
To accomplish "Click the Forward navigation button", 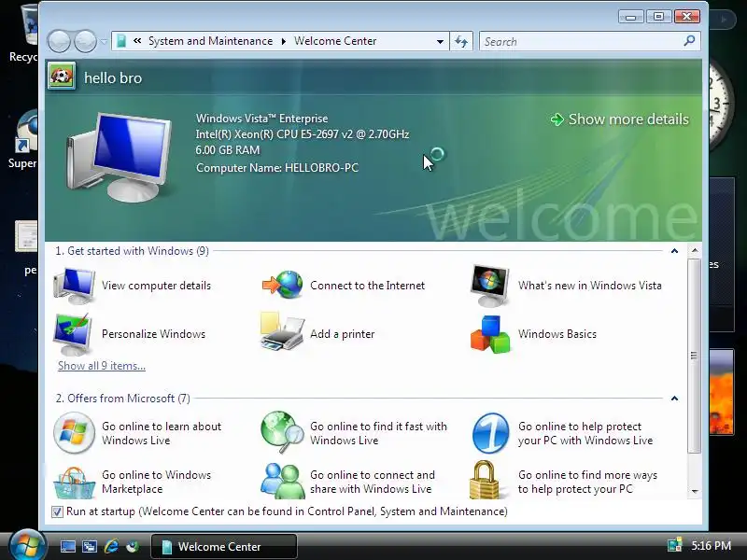I will [86, 41].
